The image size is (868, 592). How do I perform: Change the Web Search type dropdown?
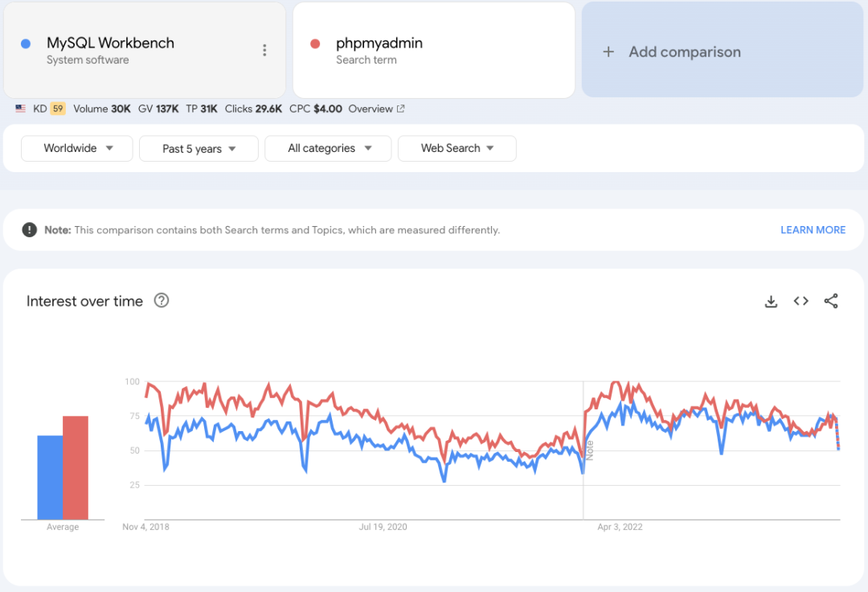click(x=457, y=149)
